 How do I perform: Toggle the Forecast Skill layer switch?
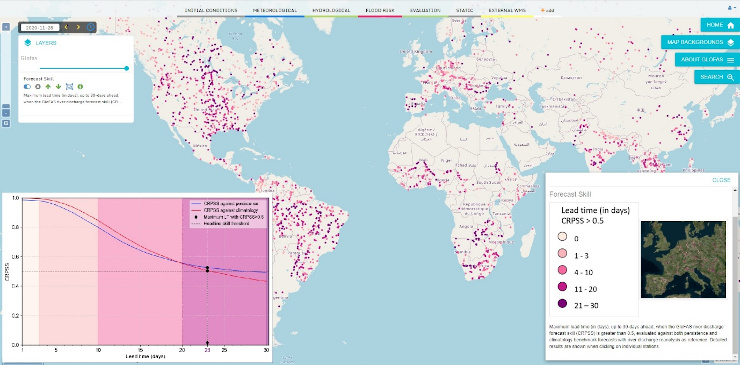(27, 86)
